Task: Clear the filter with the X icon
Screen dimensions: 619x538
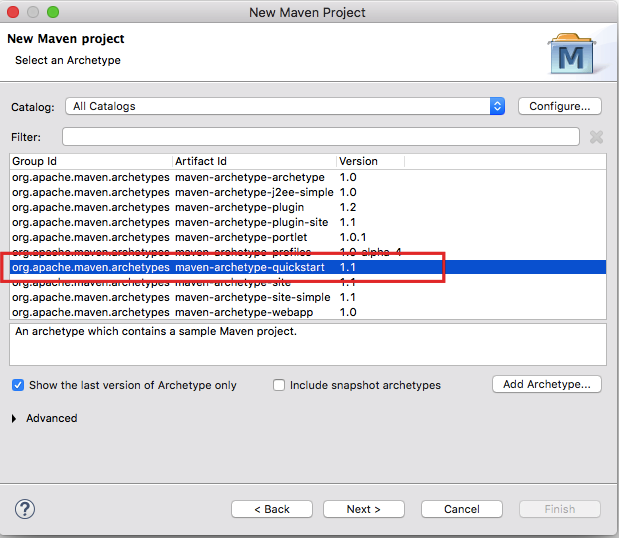Action: (x=596, y=137)
